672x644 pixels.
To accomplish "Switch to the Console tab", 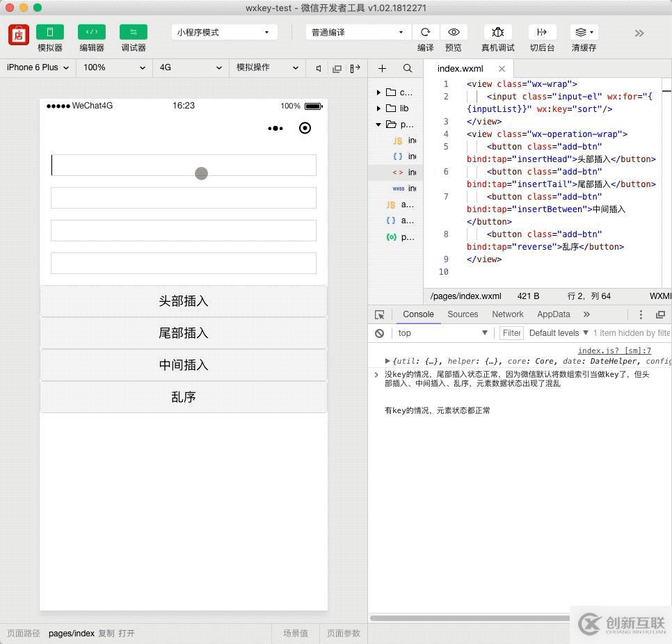I will [x=418, y=314].
